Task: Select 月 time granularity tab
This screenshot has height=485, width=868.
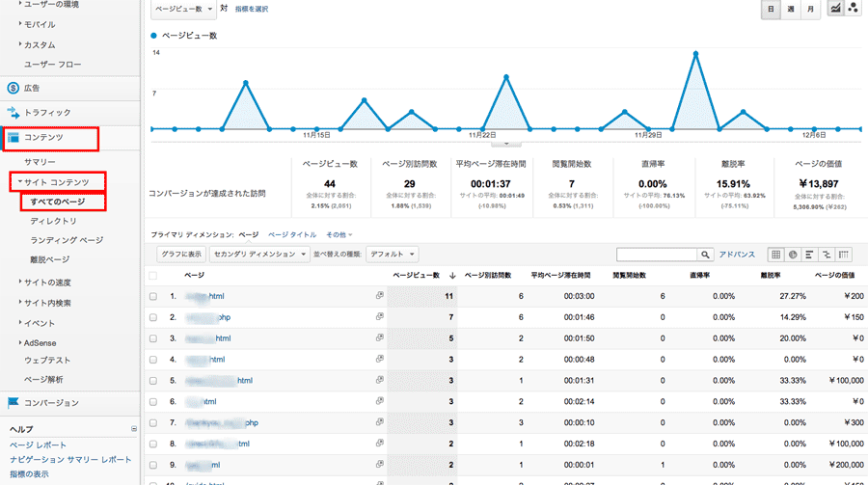Action: (x=811, y=9)
